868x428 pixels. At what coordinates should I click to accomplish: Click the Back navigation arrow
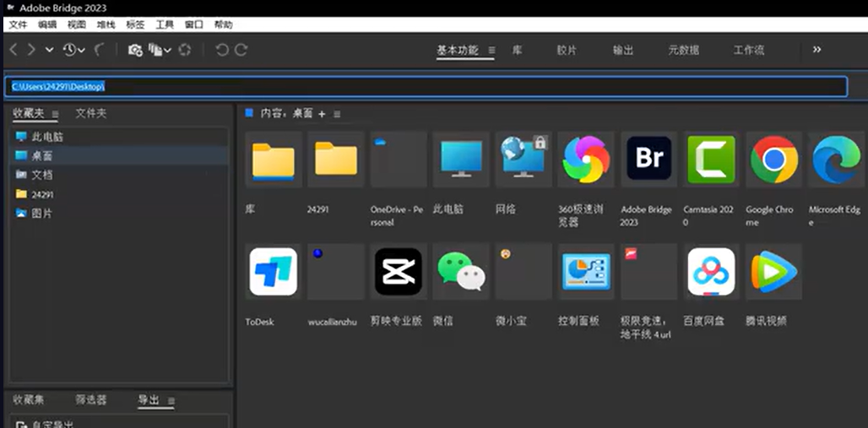click(14, 50)
